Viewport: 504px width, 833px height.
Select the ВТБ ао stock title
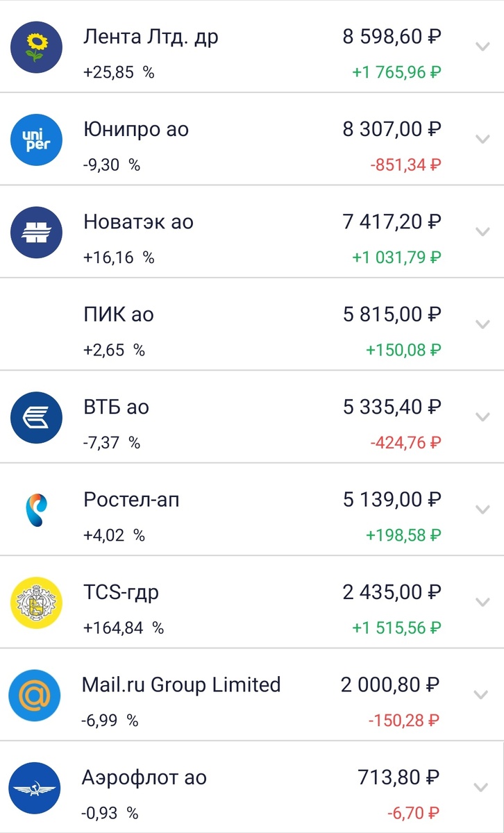pyautogui.click(x=116, y=407)
